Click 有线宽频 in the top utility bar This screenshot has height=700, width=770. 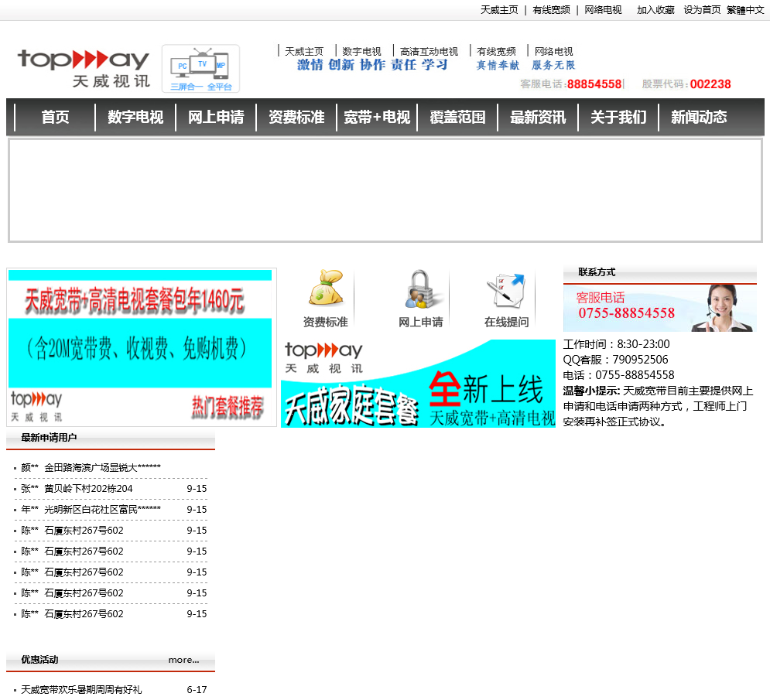[x=552, y=10]
